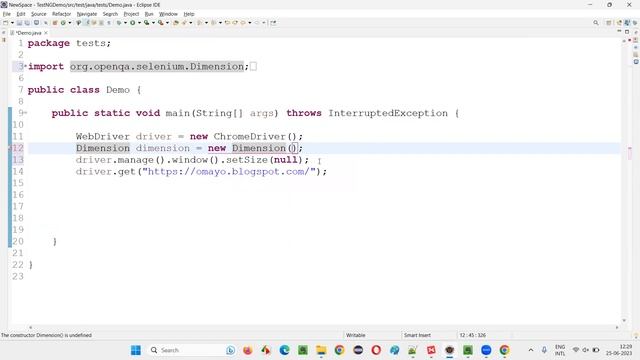Open Firefox from the taskbar
Viewport: 640px width, 360px height.
(247, 350)
